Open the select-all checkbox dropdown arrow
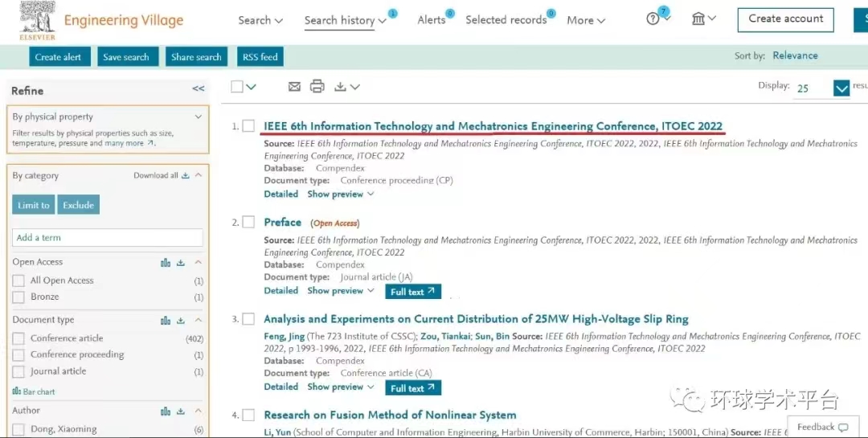 (252, 87)
